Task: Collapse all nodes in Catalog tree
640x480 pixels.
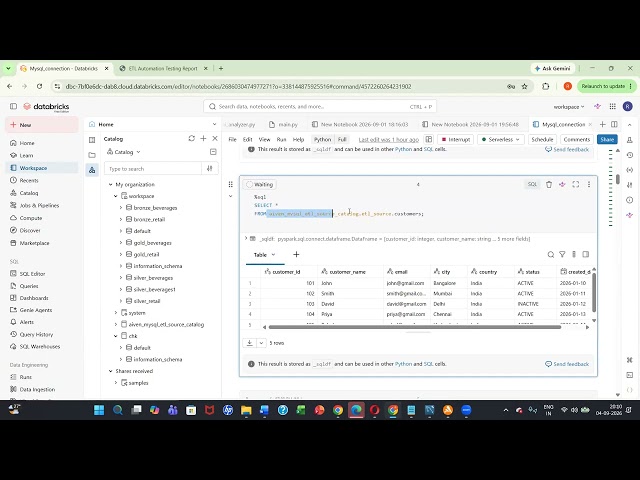Action: click(x=213, y=152)
